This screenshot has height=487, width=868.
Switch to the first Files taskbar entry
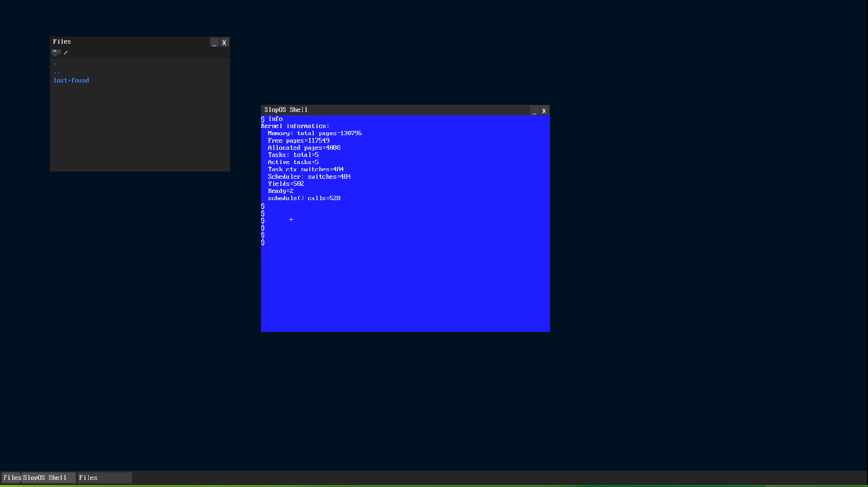point(12,478)
